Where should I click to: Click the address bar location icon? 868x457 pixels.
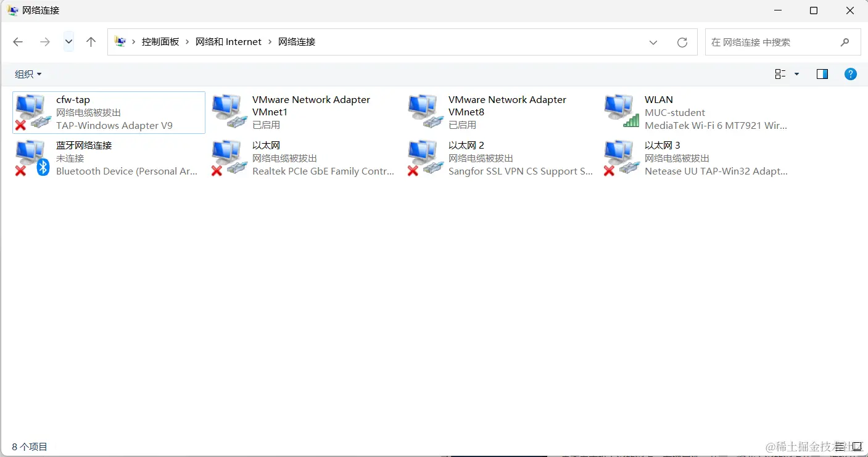[120, 42]
